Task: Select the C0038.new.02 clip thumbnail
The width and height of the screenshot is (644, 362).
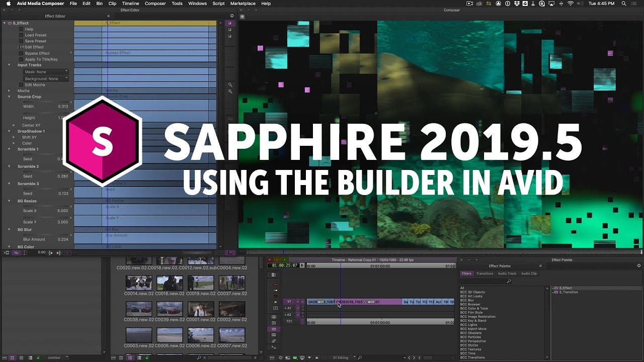Action: tap(138, 308)
